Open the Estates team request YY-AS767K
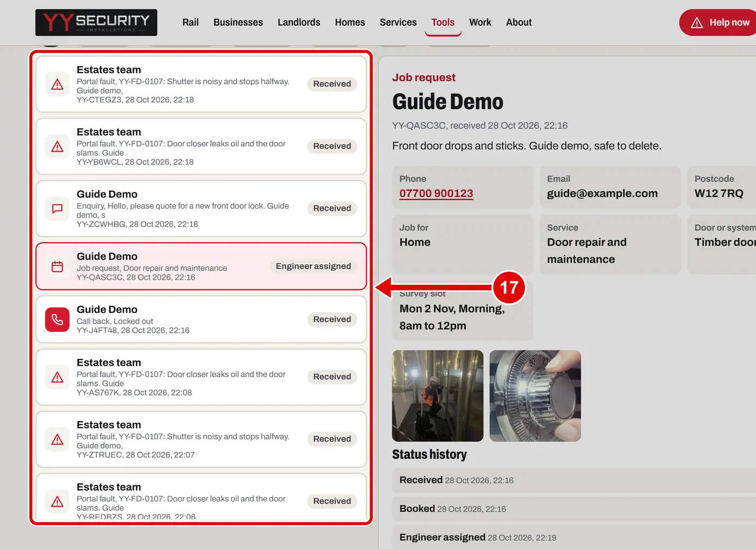The image size is (756, 549). 201,377
